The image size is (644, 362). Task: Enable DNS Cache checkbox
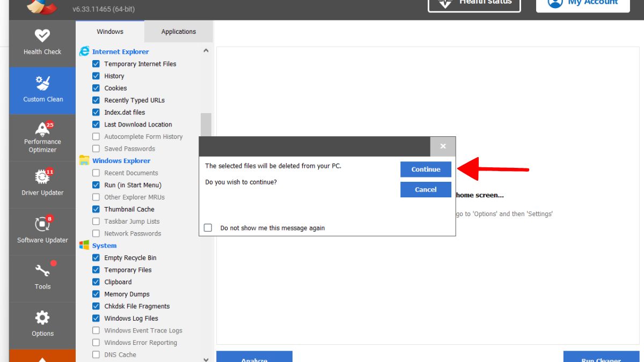click(x=96, y=354)
